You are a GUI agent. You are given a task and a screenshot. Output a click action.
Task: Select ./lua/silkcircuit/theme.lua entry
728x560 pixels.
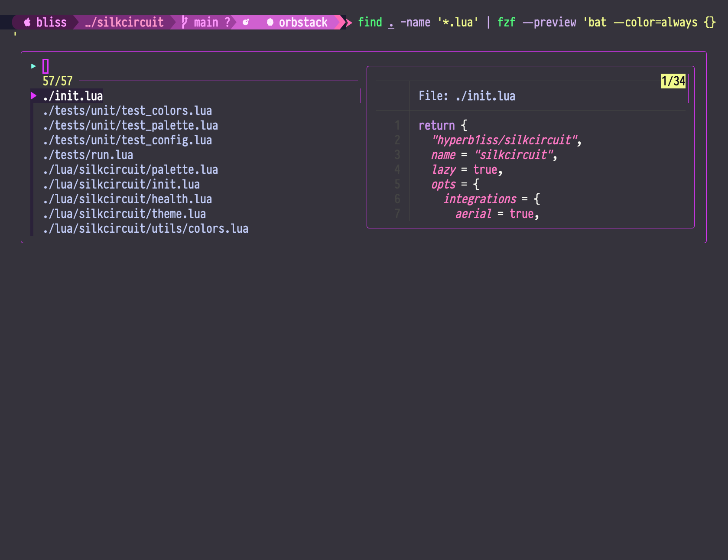[124, 214]
